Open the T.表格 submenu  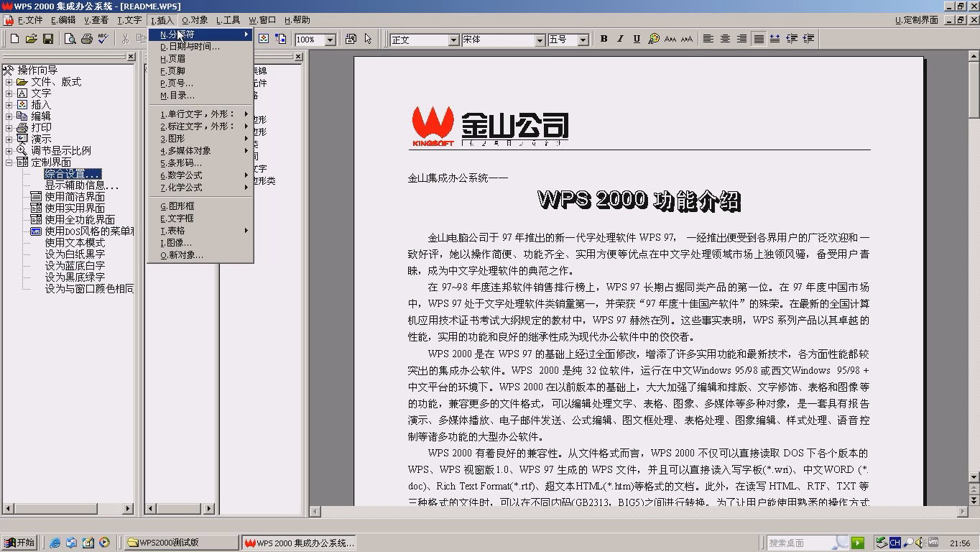[x=200, y=231]
